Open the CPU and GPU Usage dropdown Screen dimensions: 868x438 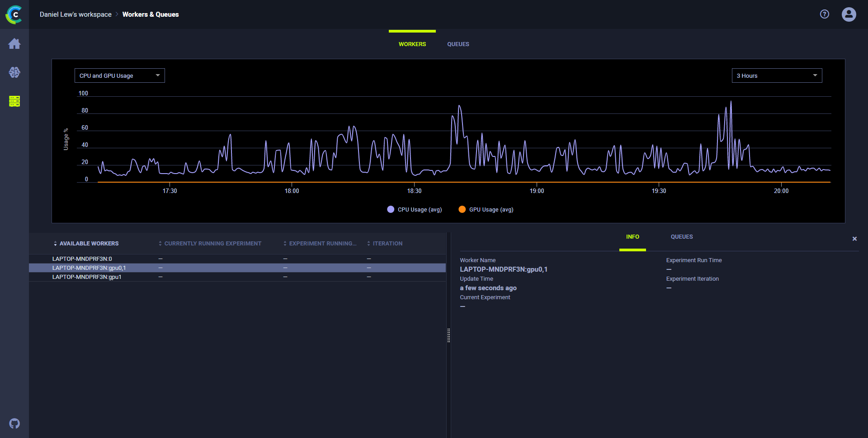pos(119,75)
